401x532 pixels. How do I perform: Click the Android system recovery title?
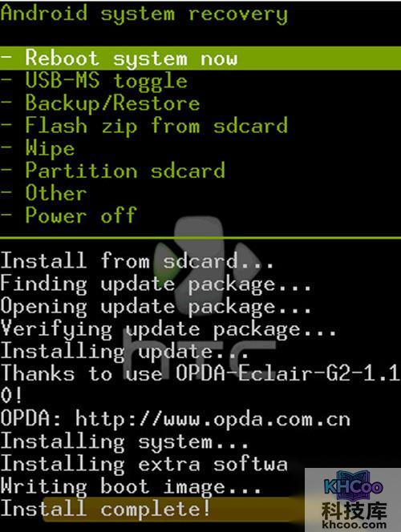tap(144, 14)
